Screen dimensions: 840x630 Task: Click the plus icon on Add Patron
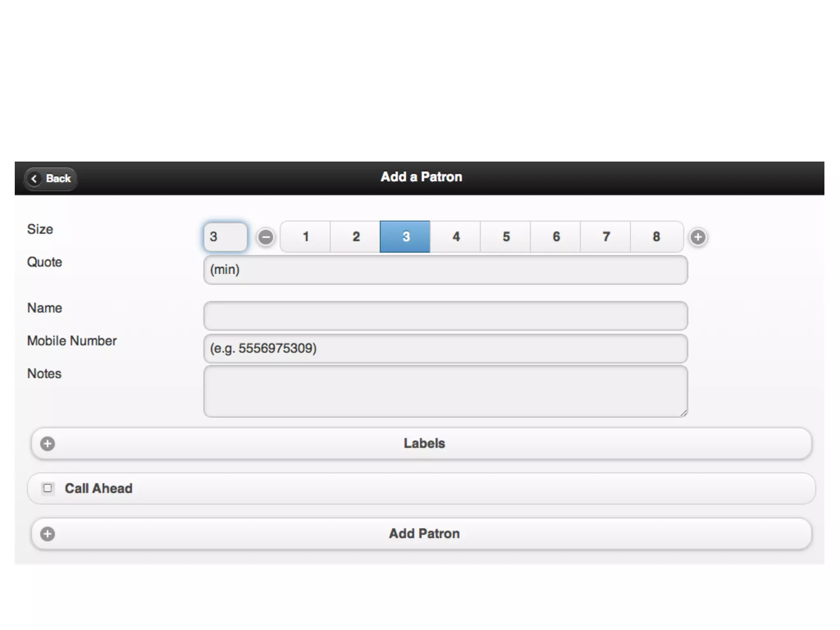point(48,534)
